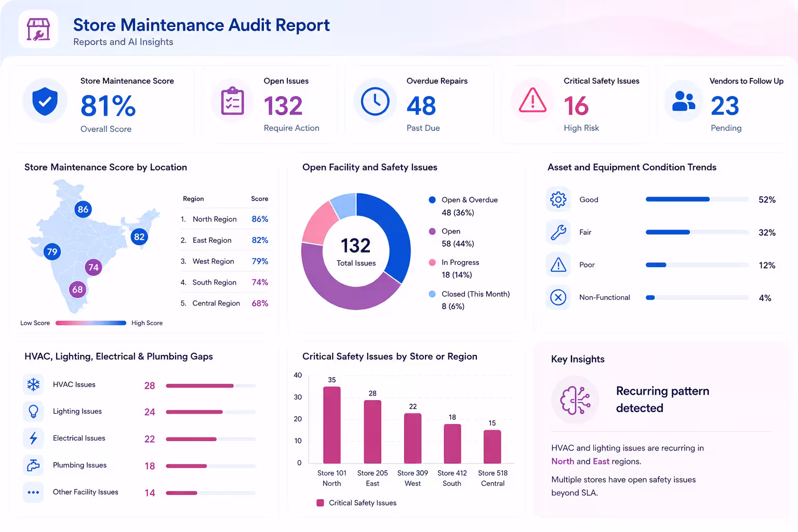
Task: Select the North Region 86% row
Action: [224, 219]
